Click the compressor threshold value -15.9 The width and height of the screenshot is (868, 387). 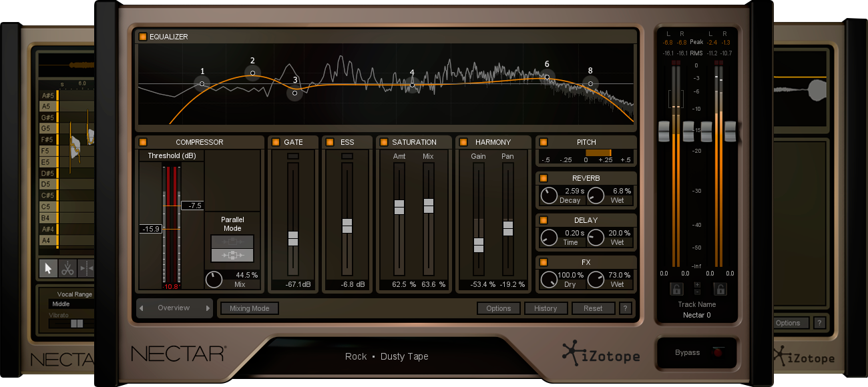coord(150,229)
